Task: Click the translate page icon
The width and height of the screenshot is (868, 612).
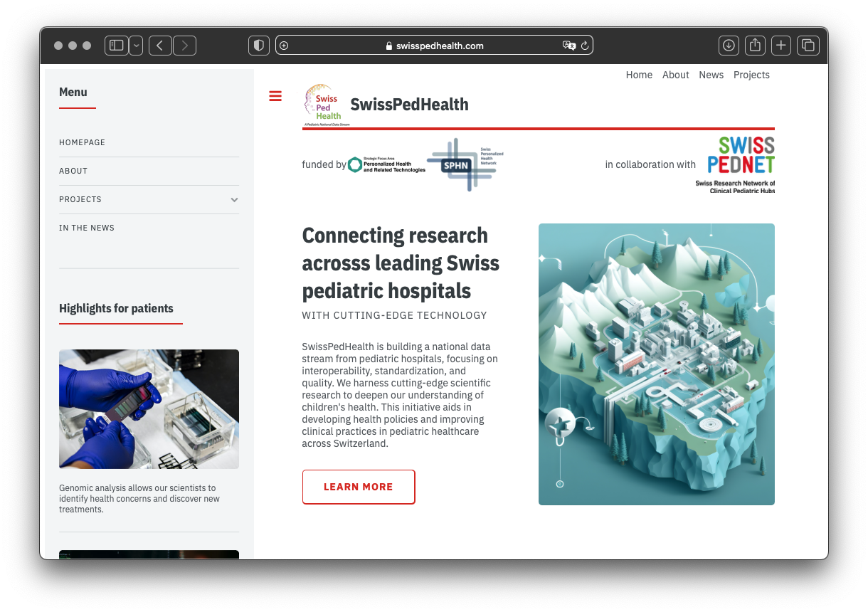Action: pyautogui.click(x=568, y=46)
